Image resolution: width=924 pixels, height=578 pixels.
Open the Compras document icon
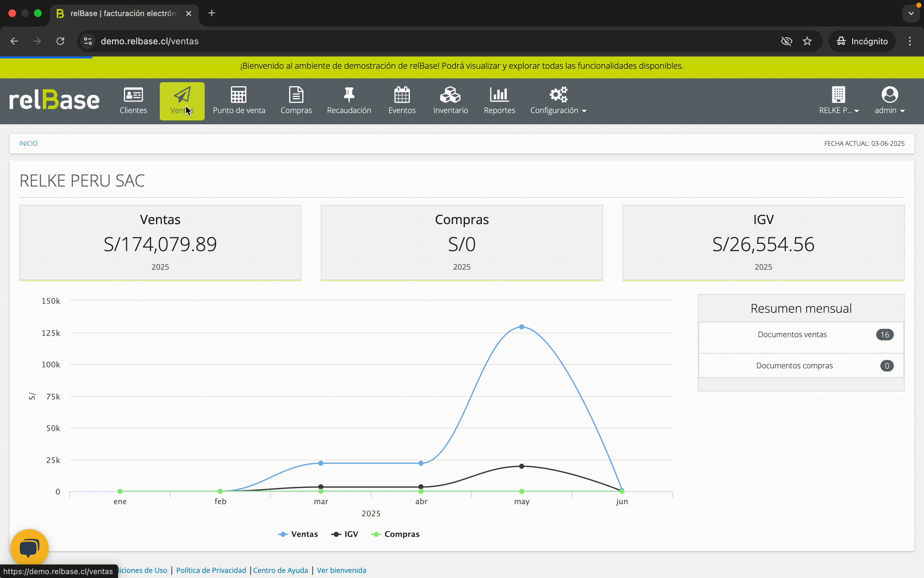click(296, 95)
